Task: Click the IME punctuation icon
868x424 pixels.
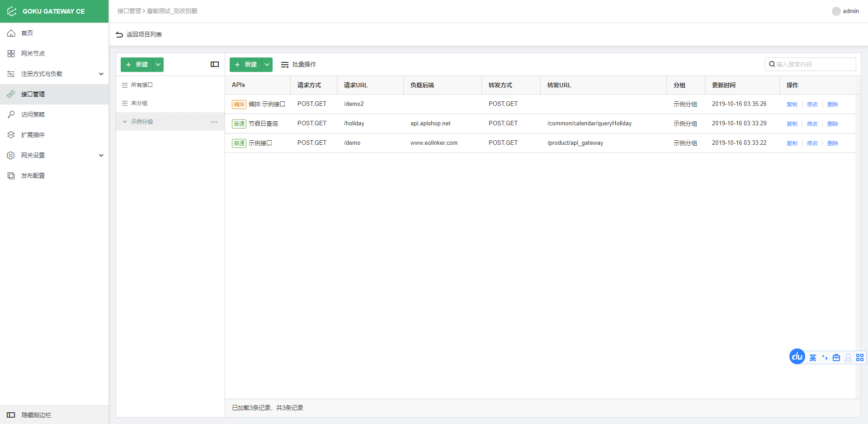Action: click(x=825, y=357)
